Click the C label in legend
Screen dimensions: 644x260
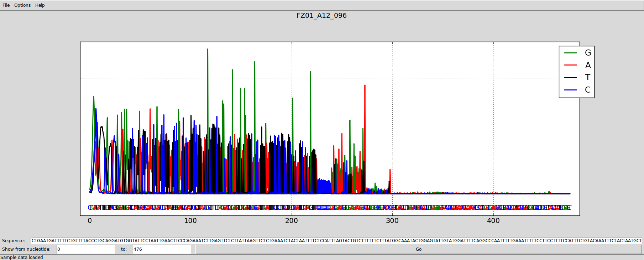pos(588,90)
